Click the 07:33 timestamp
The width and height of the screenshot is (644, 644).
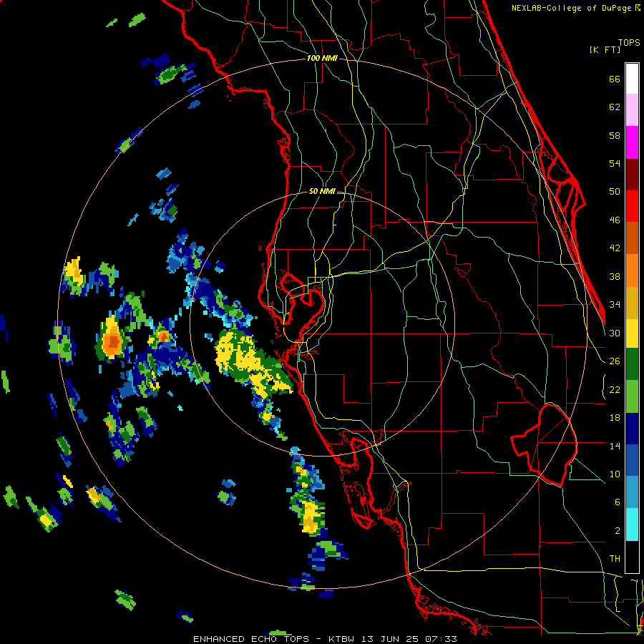pos(441,639)
